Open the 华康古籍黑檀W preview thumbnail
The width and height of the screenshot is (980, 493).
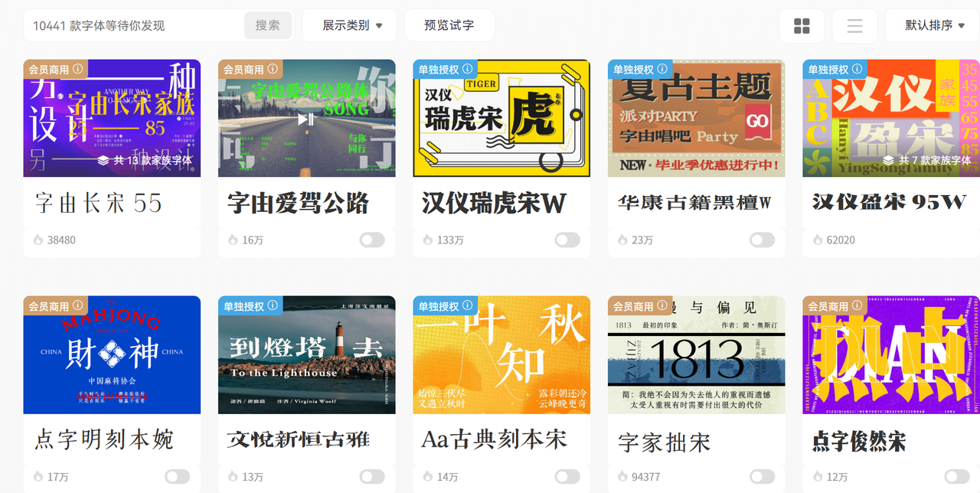point(696,119)
